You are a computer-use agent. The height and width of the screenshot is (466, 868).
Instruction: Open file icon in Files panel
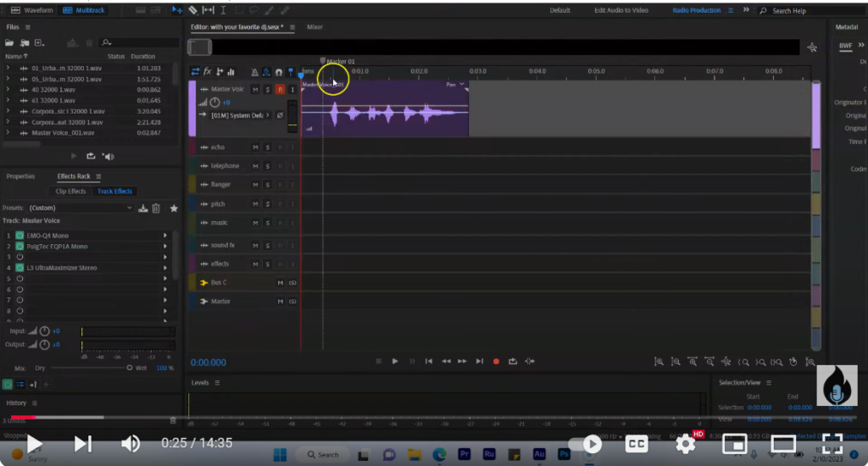(x=9, y=42)
